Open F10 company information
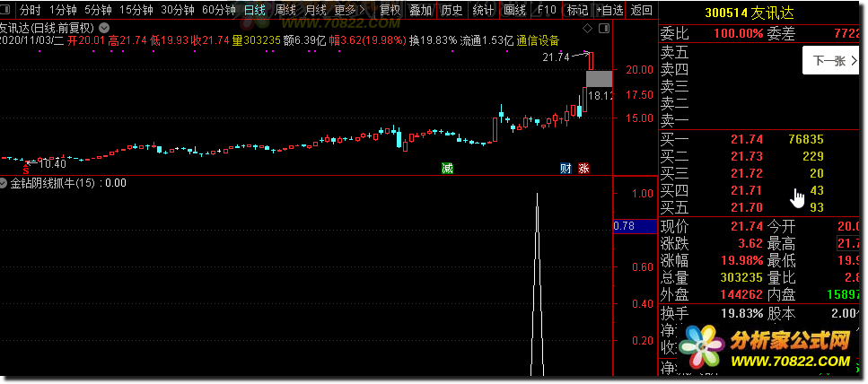Image resolution: width=868 pixels, height=384 pixels. point(547,9)
